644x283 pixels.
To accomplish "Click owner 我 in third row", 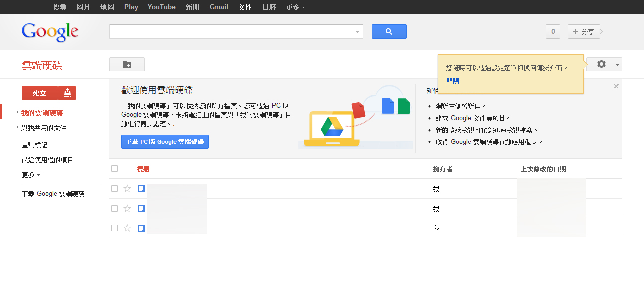I will tap(436, 228).
